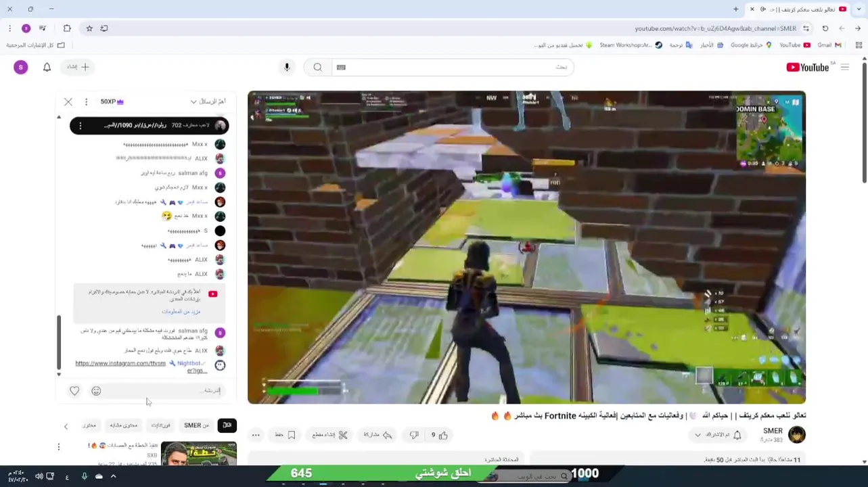
Task: Select the 'All' filter chip
Action: [x=227, y=425]
